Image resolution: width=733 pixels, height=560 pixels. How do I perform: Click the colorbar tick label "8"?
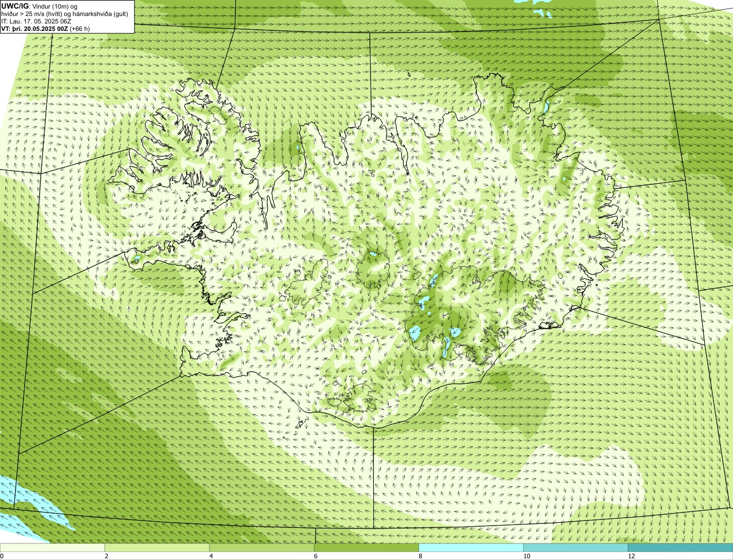pos(420,556)
